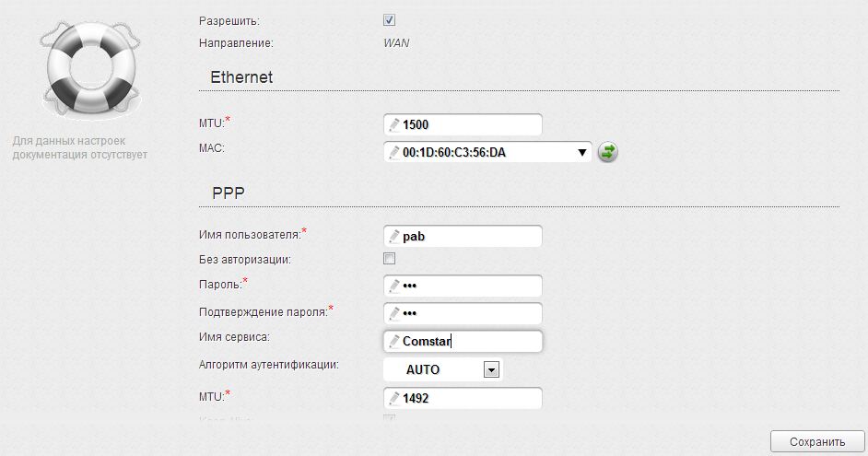The width and height of the screenshot is (868, 456).
Task: Focus the Пароль password field
Action: coord(470,286)
